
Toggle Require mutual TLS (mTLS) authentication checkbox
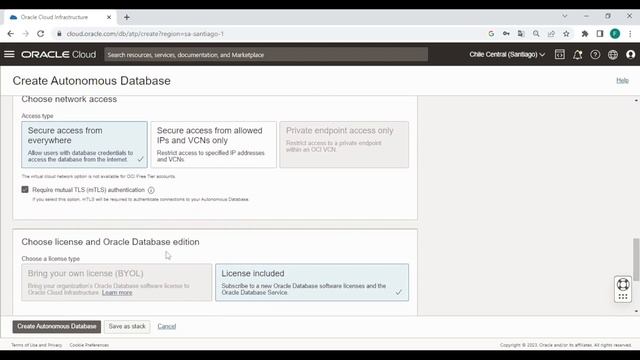pyautogui.click(x=25, y=189)
